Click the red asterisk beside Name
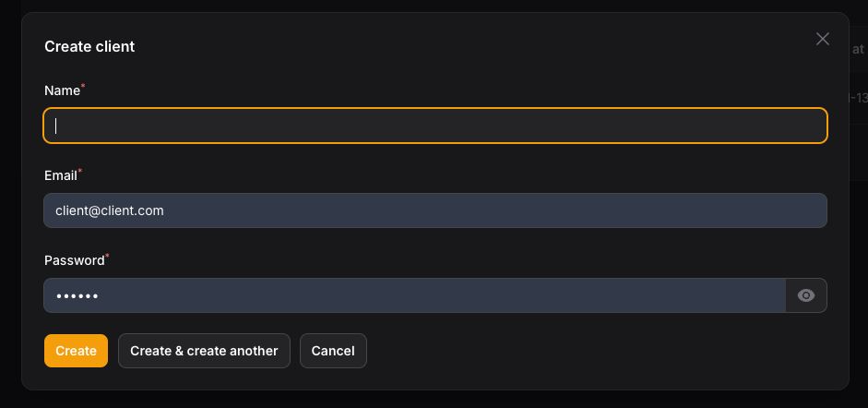 click(83, 87)
